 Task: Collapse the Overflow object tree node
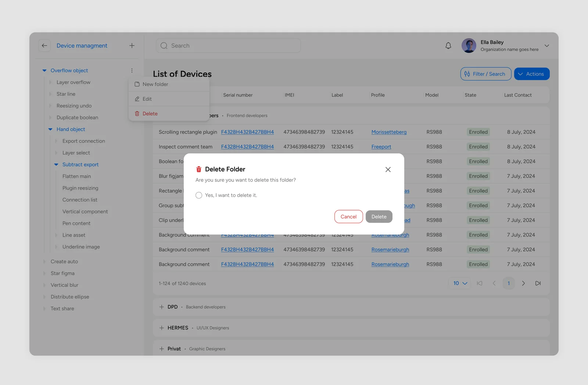click(44, 71)
